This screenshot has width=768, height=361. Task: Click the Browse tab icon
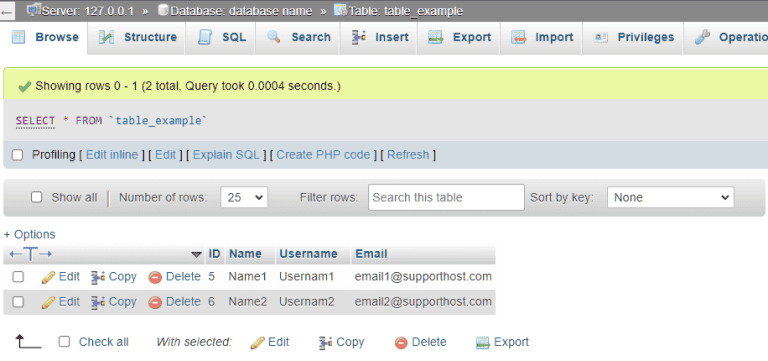click(x=18, y=37)
